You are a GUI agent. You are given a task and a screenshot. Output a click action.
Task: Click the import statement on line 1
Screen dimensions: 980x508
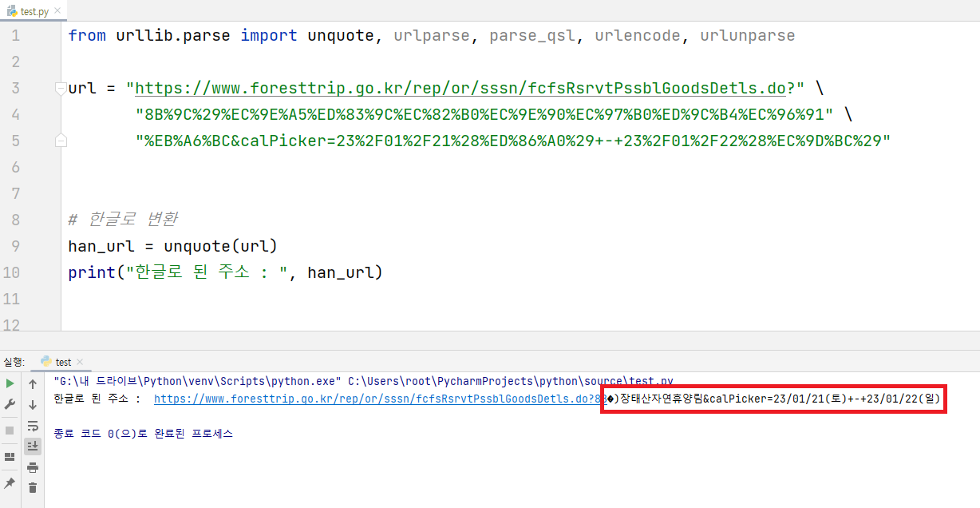click(x=431, y=35)
